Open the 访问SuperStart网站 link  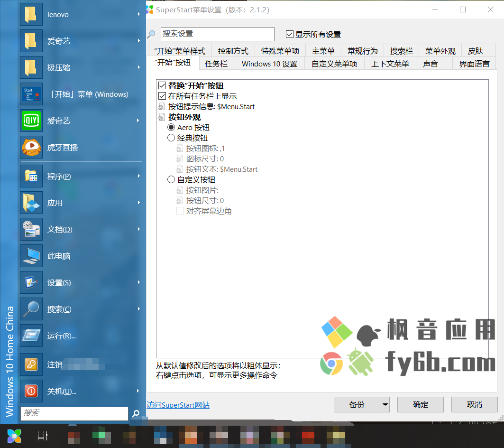pyautogui.click(x=178, y=405)
